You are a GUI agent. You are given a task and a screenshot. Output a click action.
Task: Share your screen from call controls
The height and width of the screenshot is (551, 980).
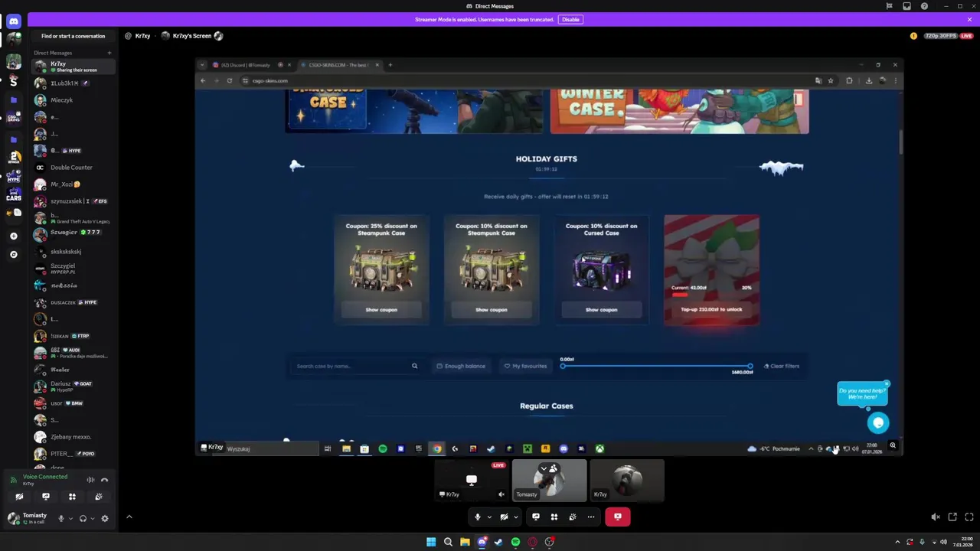[536, 517]
